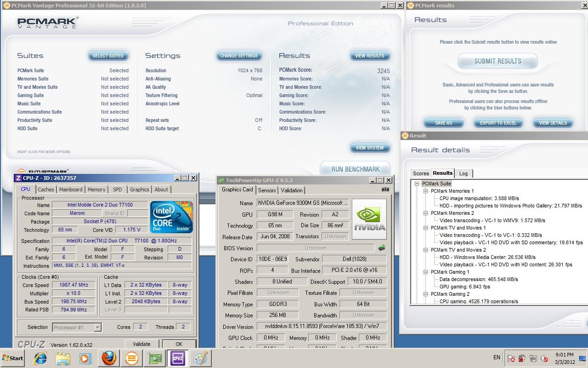Switch to the Validation tab in GPU-Z

click(x=292, y=190)
